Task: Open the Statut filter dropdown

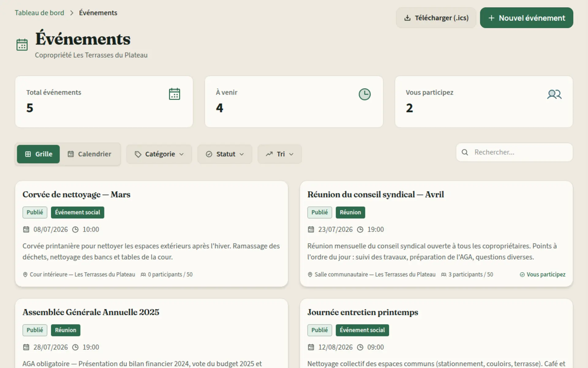Action: point(225,154)
